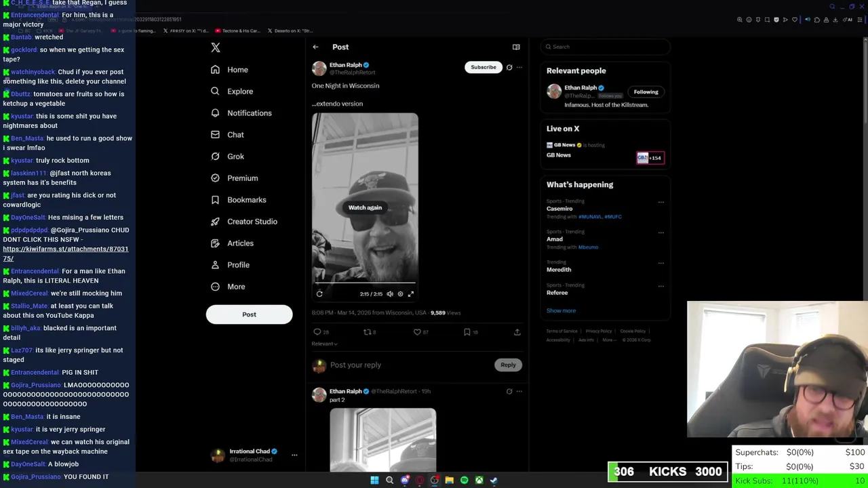Go back with the arrow beside Post

pyautogui.click(x=315, y=47)
